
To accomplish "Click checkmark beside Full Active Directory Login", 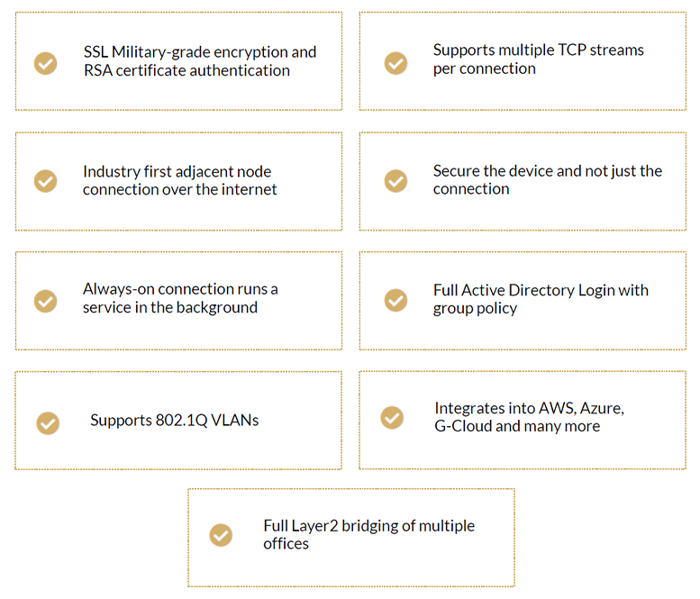I will pyautogui.click(x=396, y=300).
